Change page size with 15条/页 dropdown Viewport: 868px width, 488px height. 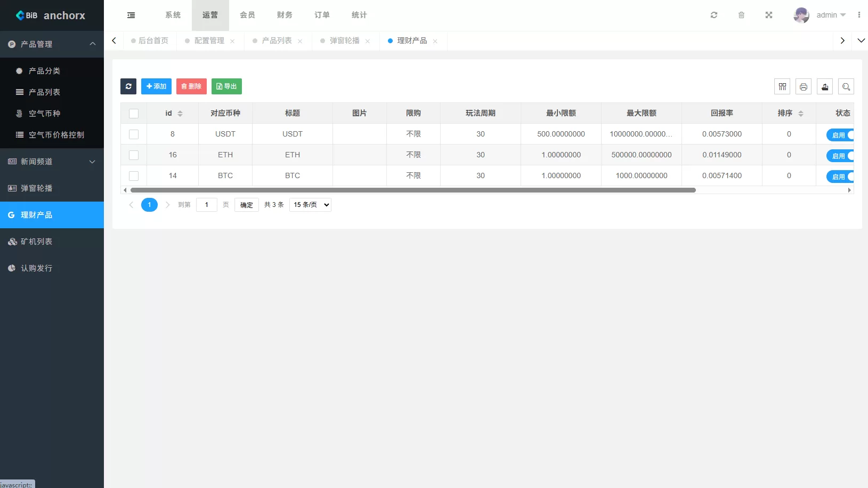(x=310, y=204)
